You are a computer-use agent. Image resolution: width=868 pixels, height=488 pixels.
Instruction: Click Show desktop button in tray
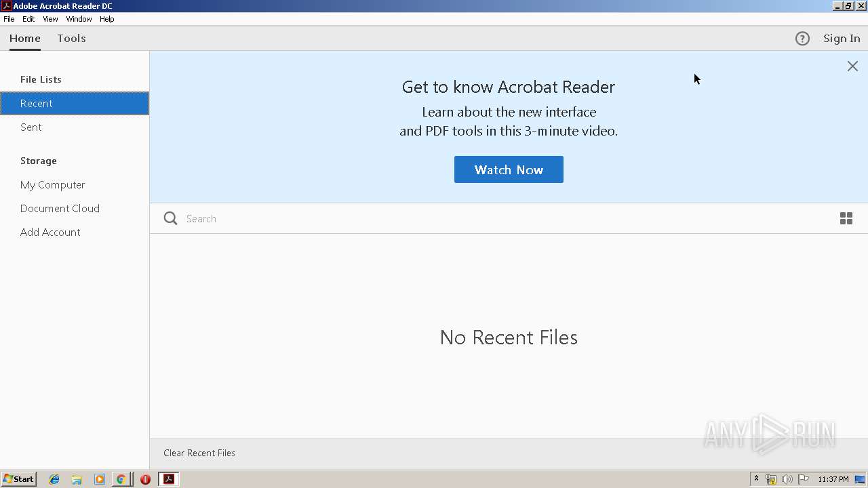(860, 479)
